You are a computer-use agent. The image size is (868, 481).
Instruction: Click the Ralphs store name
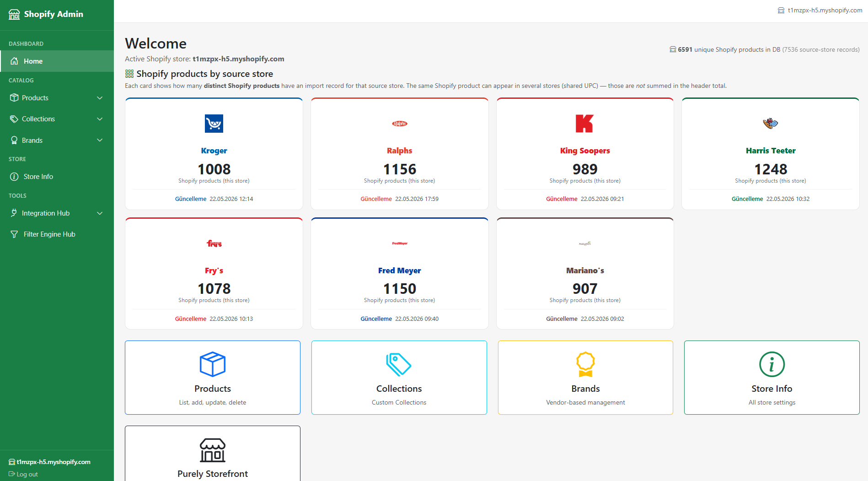pyautogui.click(x=400, y=151)
